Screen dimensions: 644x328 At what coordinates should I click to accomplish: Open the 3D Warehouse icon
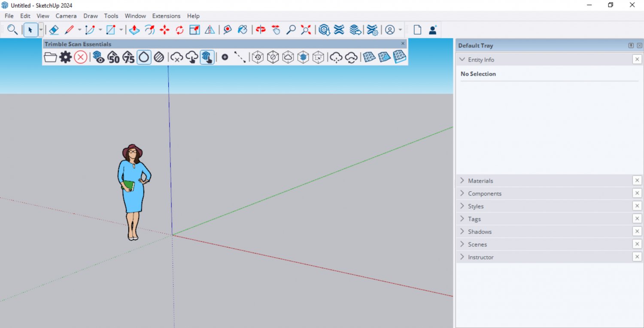coord(324,30)
